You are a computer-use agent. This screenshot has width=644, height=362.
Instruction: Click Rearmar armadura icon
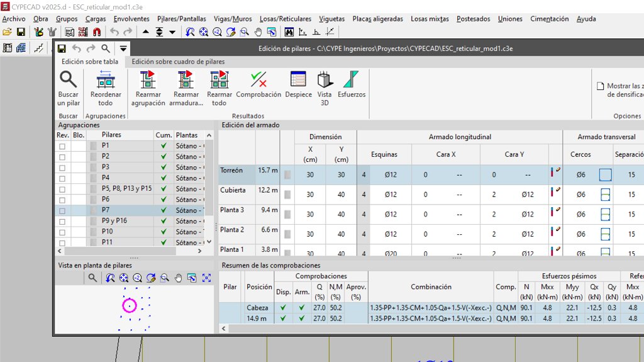186,89
